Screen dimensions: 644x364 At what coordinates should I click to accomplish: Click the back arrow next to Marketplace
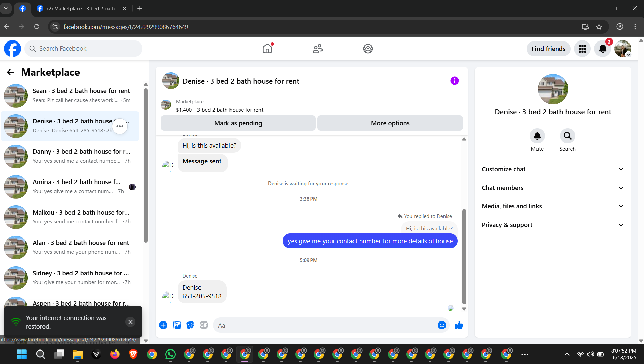pos(11,72)
